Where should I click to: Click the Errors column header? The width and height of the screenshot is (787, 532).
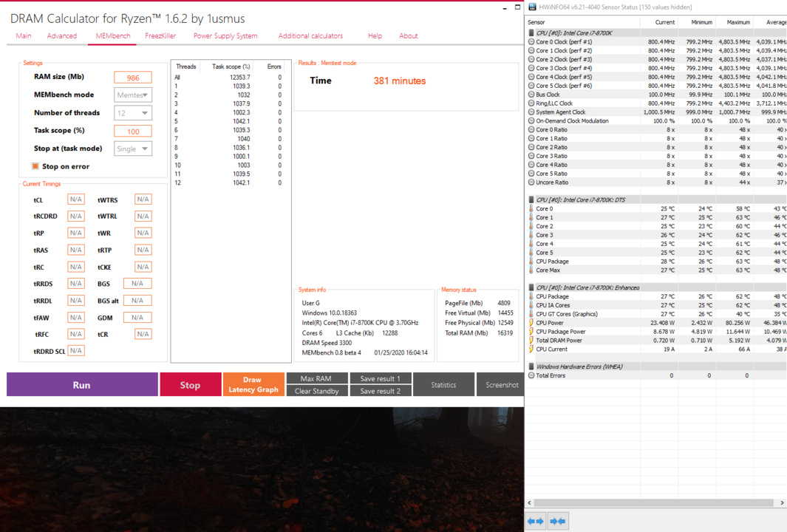(274, 66)
